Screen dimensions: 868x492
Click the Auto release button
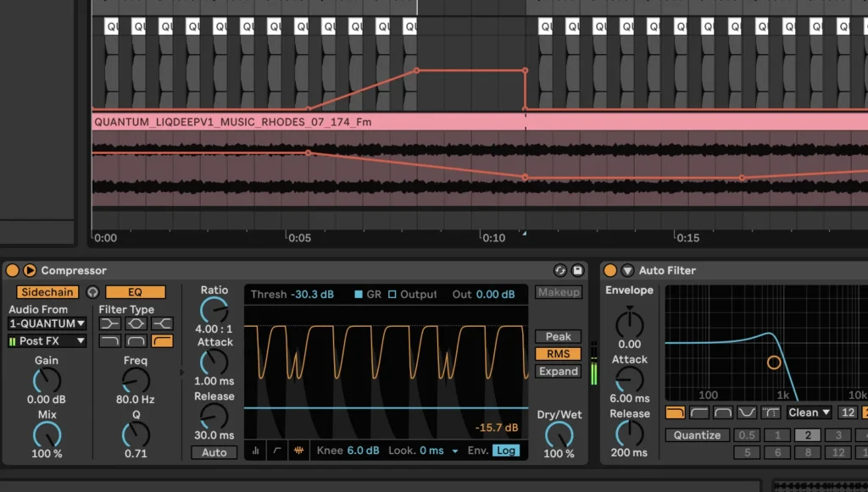[214, 452]
